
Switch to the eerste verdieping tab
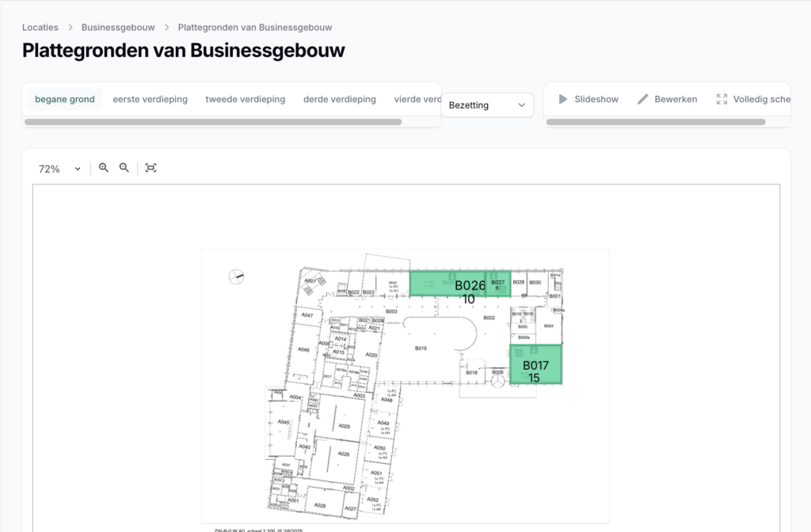pyautogui.click(x=150, y=99)
